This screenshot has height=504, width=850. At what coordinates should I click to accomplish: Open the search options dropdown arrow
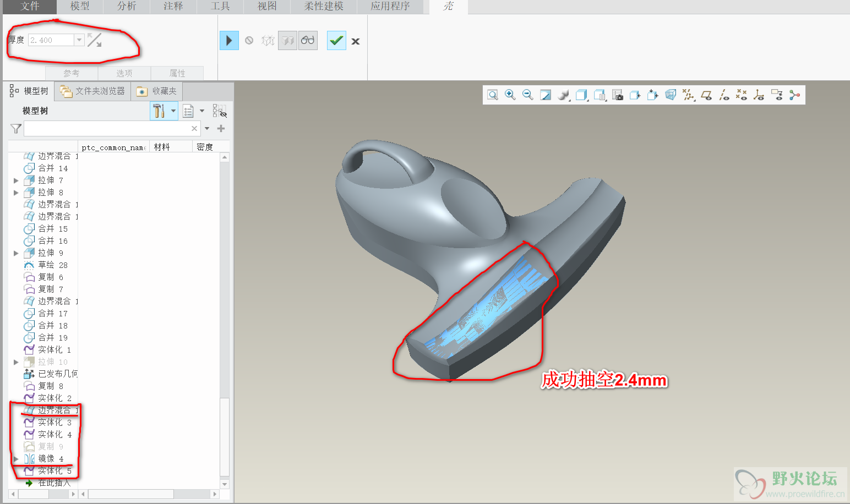[x=207, y=129]
